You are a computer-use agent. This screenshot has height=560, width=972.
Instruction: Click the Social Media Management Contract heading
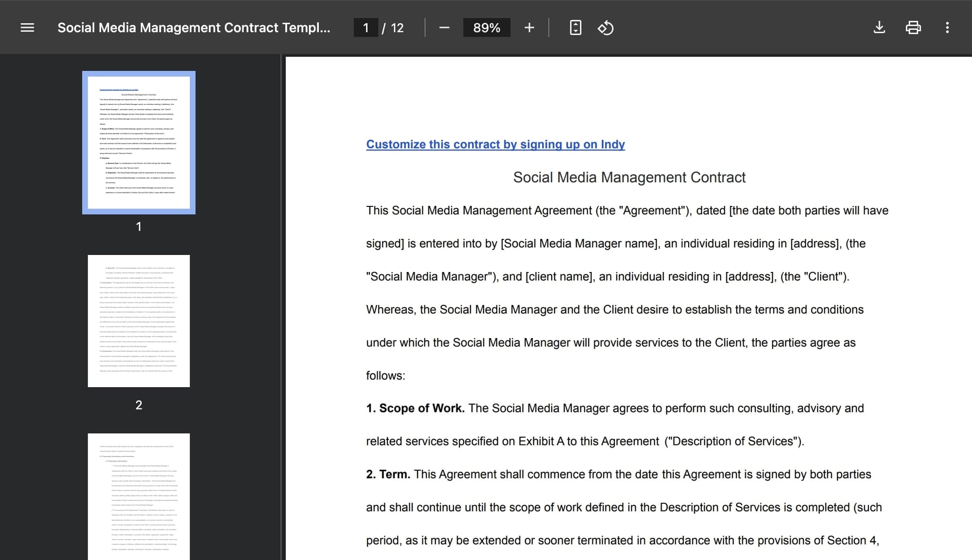pyautogui.click(x=629, y=177)
